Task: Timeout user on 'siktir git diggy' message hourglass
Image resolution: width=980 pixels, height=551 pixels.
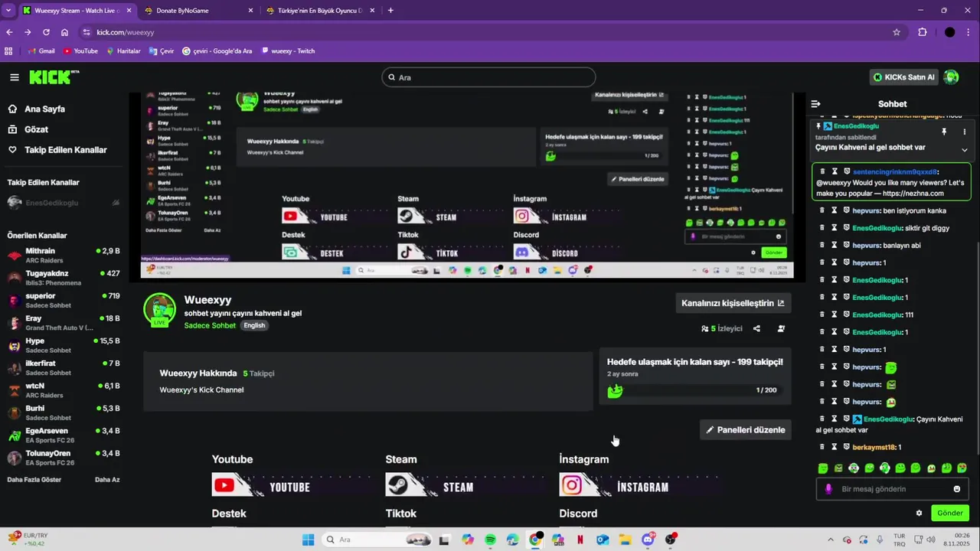Action: coord(835,228)
